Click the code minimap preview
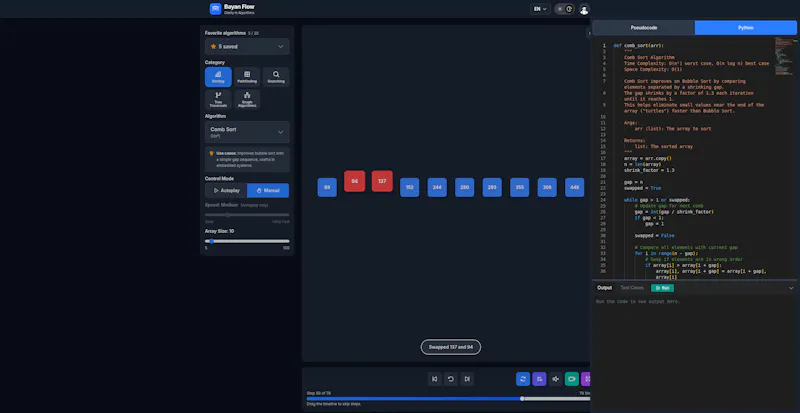 tap(785, 56)
